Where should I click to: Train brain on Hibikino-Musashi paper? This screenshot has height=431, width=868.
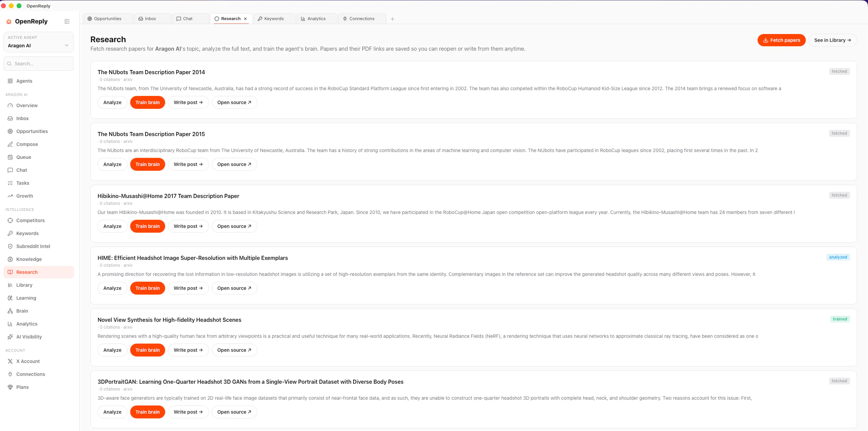coord(147,226)
